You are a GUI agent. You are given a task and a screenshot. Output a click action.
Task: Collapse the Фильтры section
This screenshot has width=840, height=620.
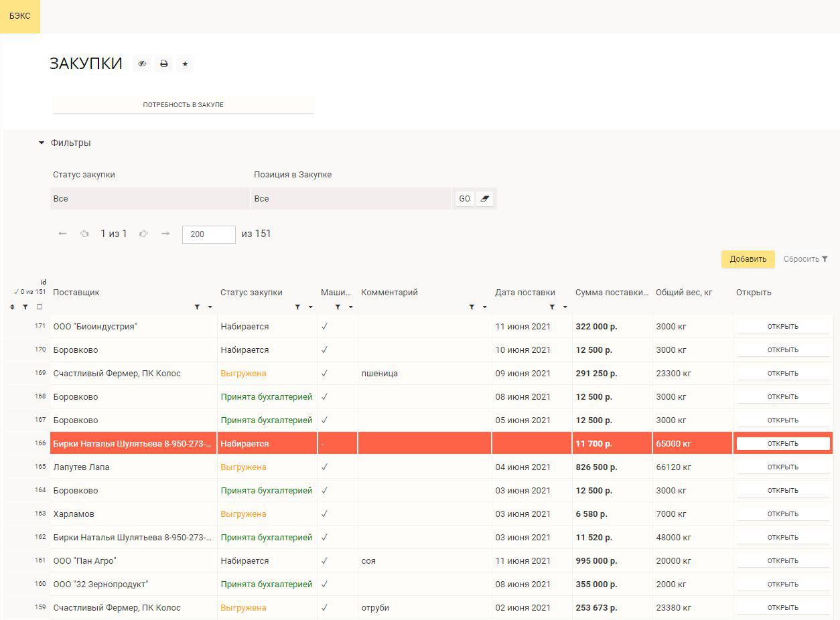pos(64,143)
